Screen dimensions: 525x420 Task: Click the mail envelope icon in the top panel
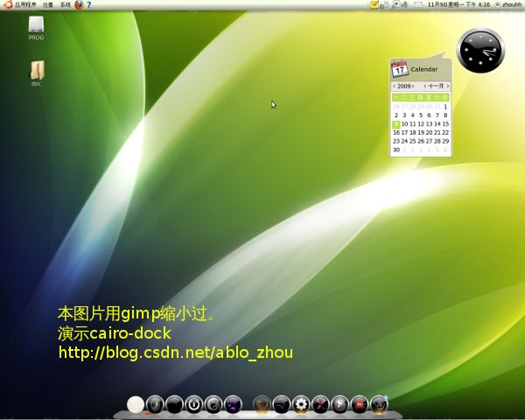[418, 4]
